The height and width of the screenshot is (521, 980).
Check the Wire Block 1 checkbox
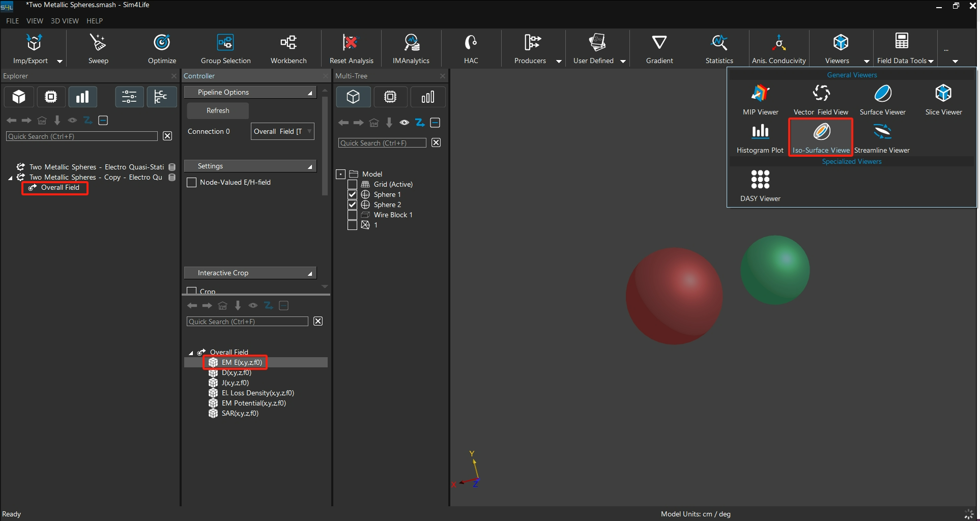352,215
